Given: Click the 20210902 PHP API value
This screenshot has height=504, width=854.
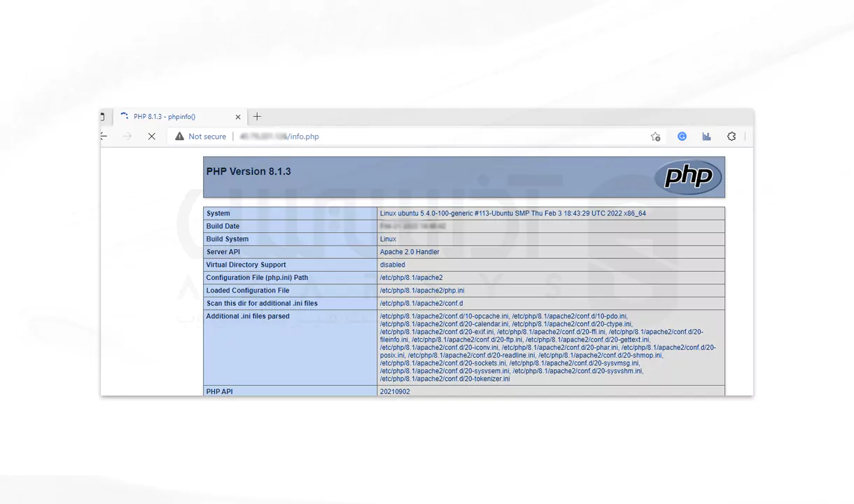Looking at the screenshot, I should pos(395,391).
